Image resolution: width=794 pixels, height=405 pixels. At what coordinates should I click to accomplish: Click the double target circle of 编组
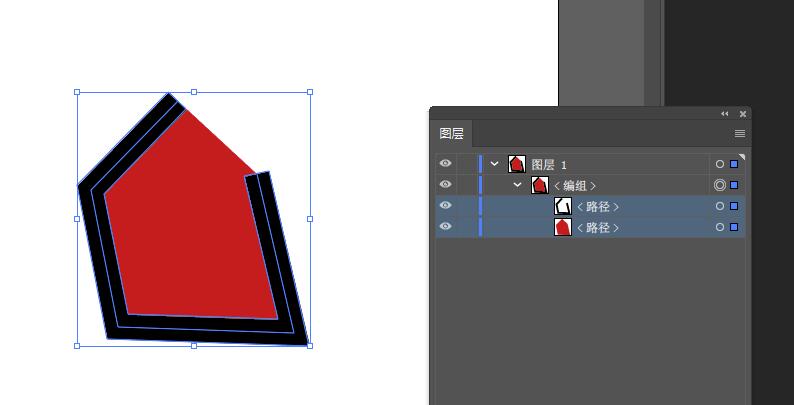(720, 185)
